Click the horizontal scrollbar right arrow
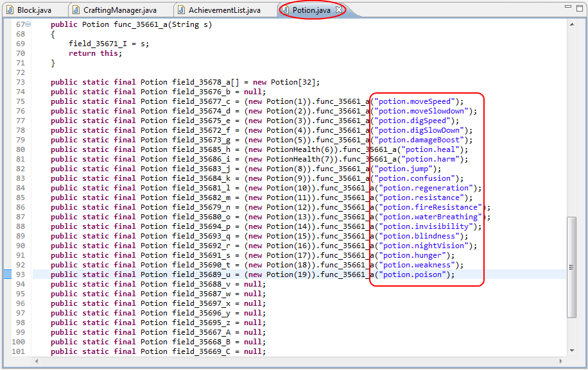This screenshot has width=588, height=370. tap(560, 361)
